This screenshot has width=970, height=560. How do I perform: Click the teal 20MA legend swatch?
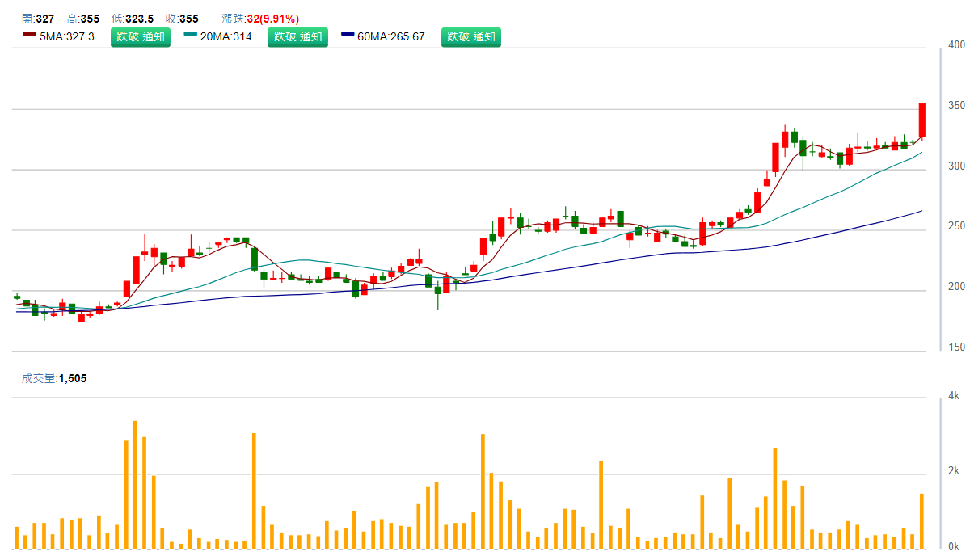(x=191, y=35)
